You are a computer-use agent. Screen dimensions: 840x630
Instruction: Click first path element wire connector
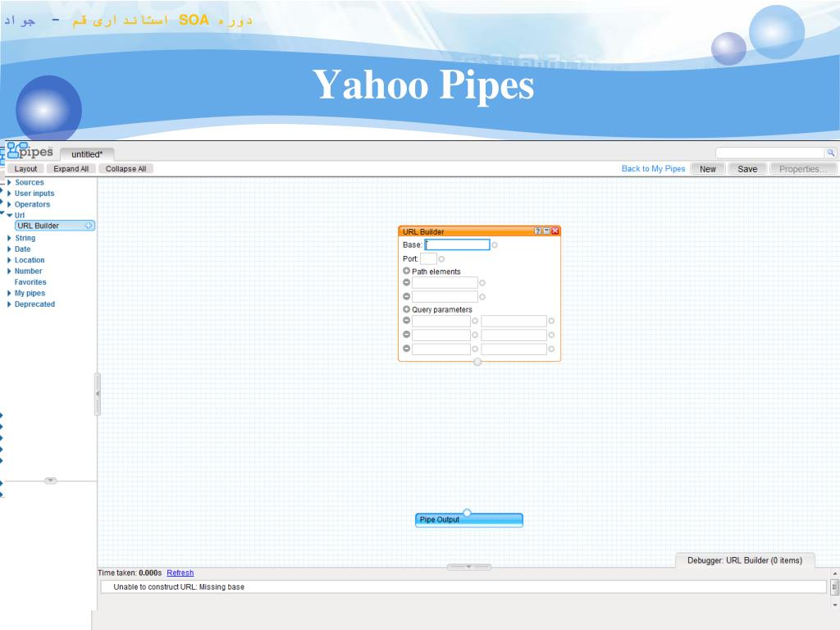coord(482,283)
